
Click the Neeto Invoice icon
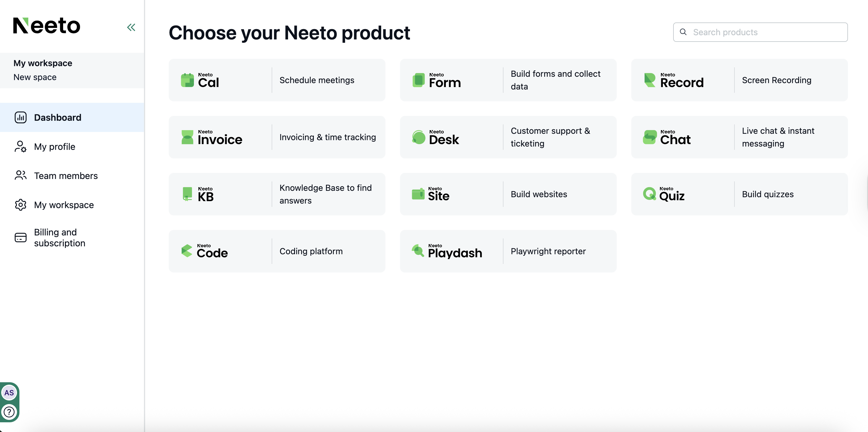tap(187, 137)
